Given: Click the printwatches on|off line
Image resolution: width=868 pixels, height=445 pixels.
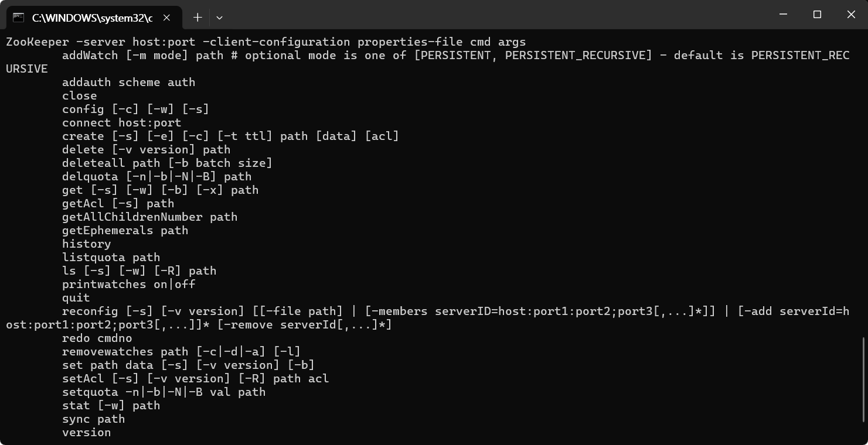Looking at the screenshot, I should coord(128,284).
